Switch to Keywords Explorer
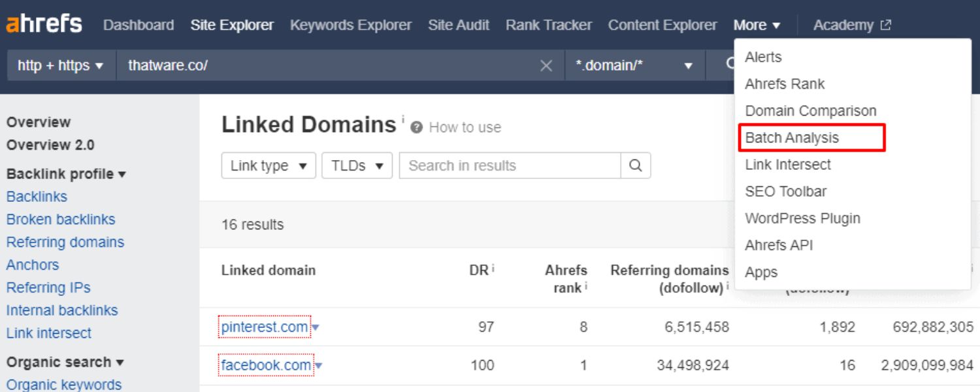 pyautogui.click(x=351, y=25)
